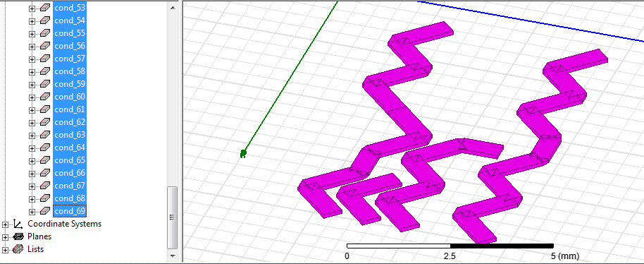Viewport: 644px width, 264px height.
Task: Click the scrollbar down arrow of tree panel
Action: coord(173,256)
